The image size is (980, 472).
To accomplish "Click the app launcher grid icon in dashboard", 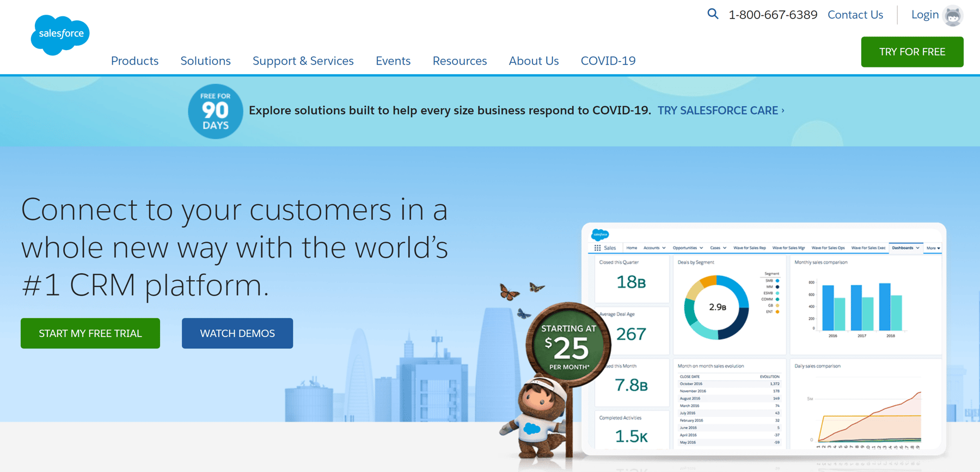I will tap(597, 248).
